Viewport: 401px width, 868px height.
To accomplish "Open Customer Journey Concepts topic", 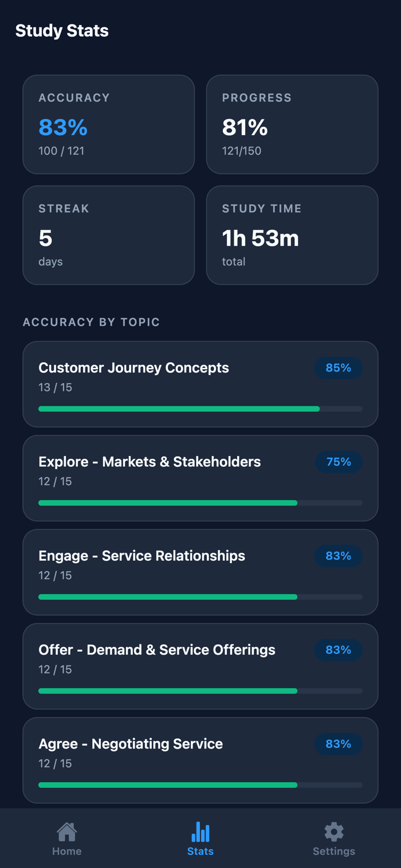I will 200,384.
